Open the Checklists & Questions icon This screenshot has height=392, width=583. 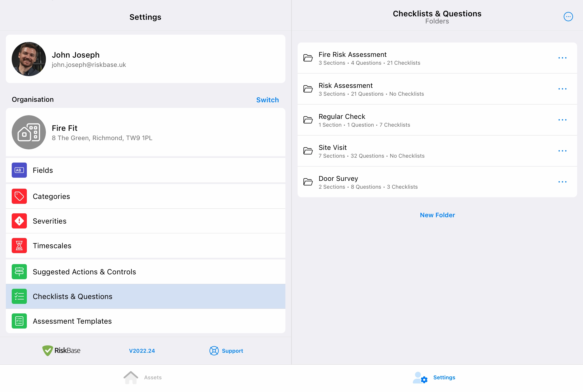pyautogui.click(x=19, y=297)
